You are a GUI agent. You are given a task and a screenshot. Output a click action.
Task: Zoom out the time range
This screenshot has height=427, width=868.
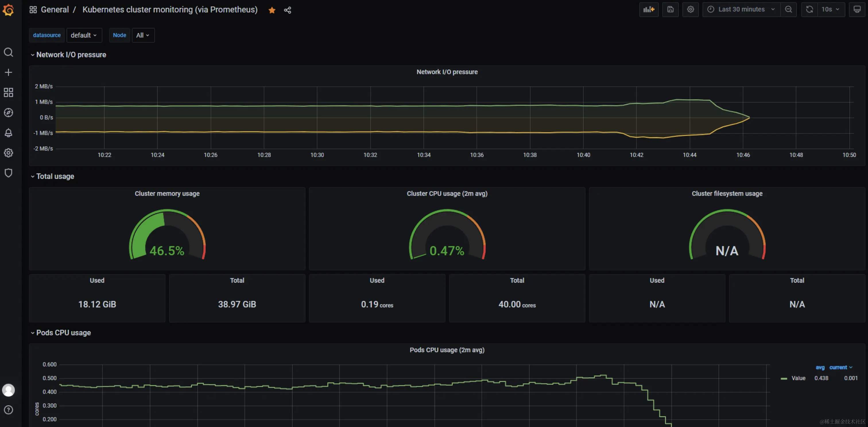point(788,9)
